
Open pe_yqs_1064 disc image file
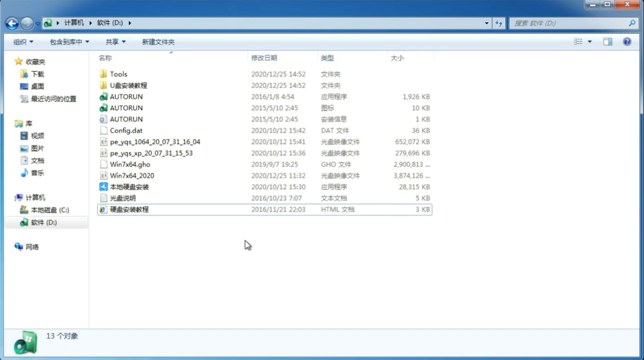154,142
